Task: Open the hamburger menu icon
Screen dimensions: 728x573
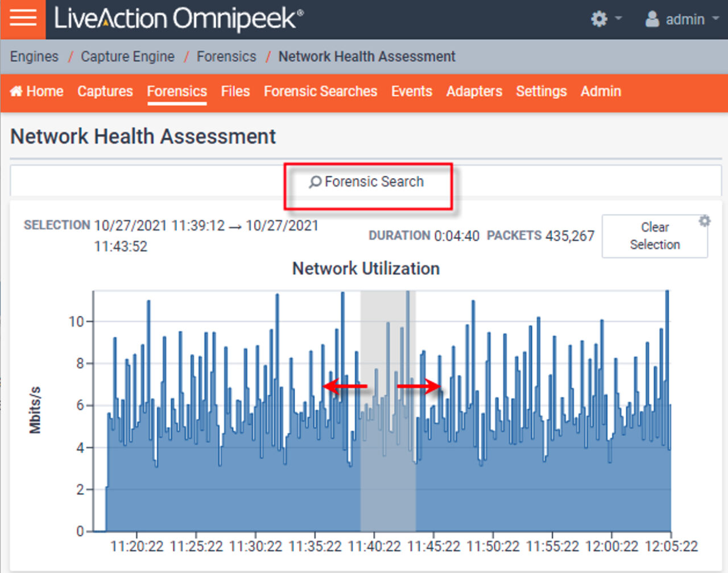Action: [23, 19]
